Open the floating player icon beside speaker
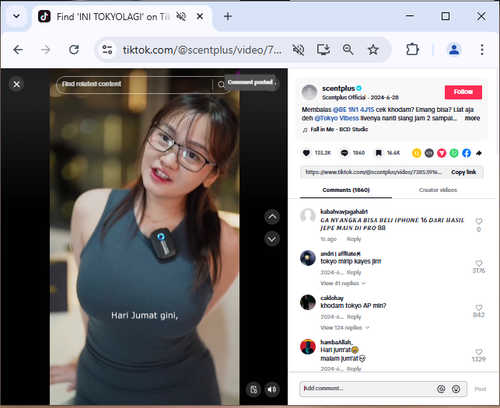Screen dimensions: 500x408 point(254,389)
